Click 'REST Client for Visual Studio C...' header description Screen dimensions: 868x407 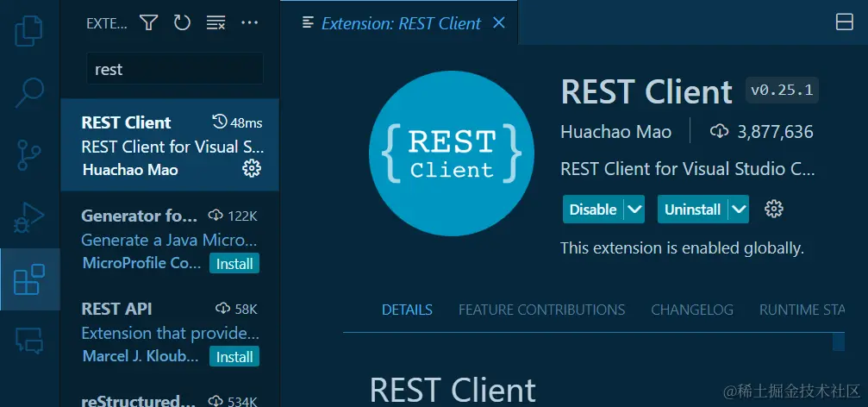(x=688, y=169)
